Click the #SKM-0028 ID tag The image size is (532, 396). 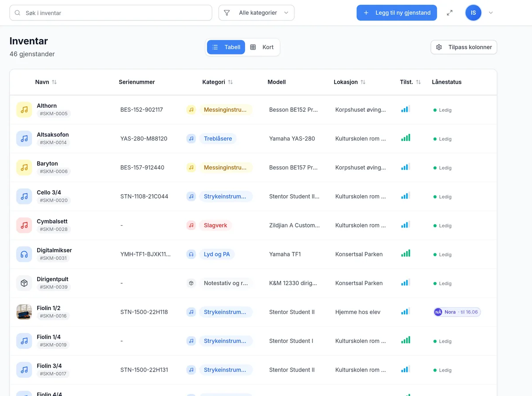pyautogui.click(x=54, y=229)
